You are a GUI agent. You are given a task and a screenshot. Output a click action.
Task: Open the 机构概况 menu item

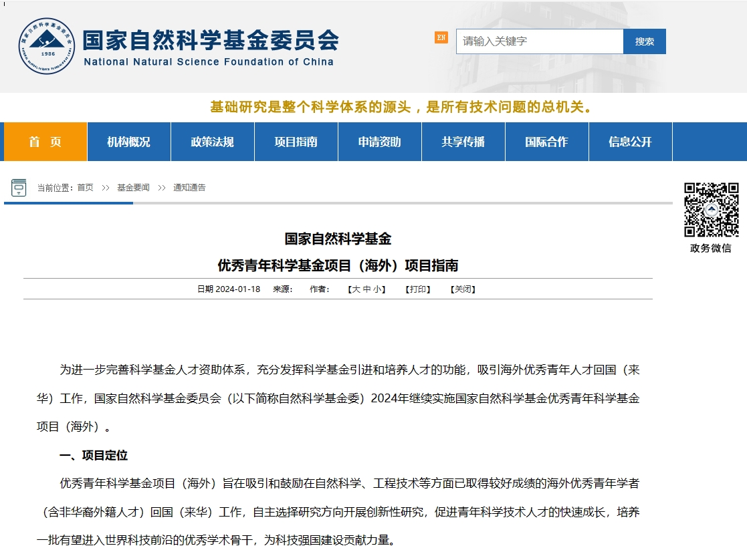128,142
